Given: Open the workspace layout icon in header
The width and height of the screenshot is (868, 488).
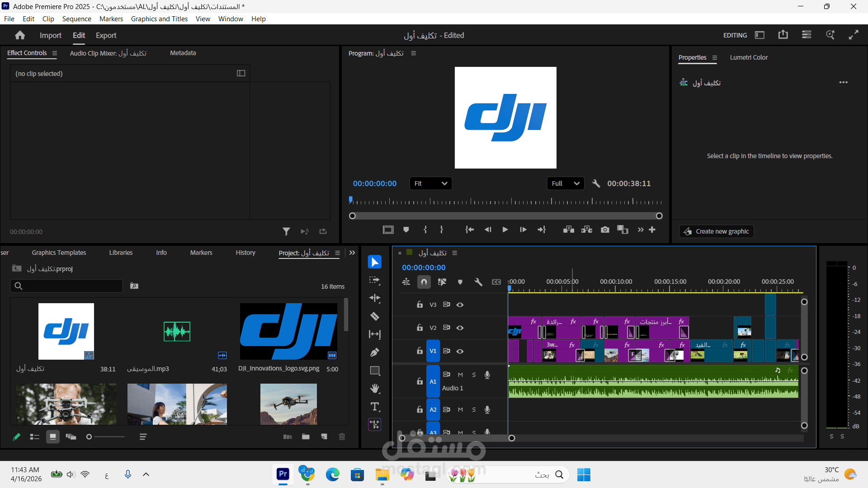Looking at the screenshot, I should tap(760, 35).
